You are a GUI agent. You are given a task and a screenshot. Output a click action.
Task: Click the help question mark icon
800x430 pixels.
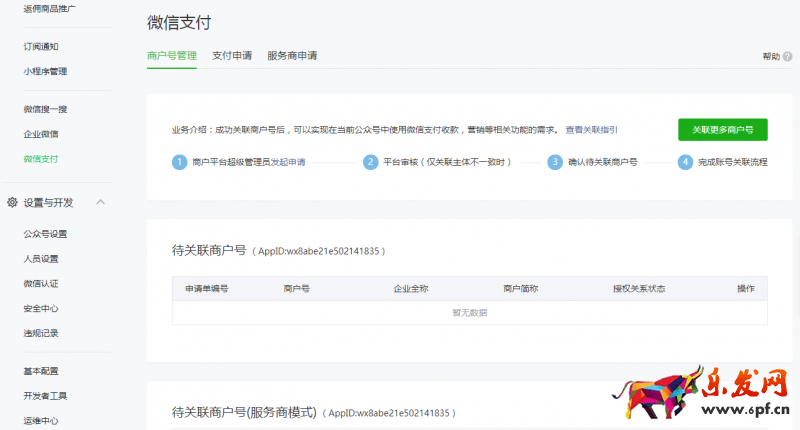788,56
